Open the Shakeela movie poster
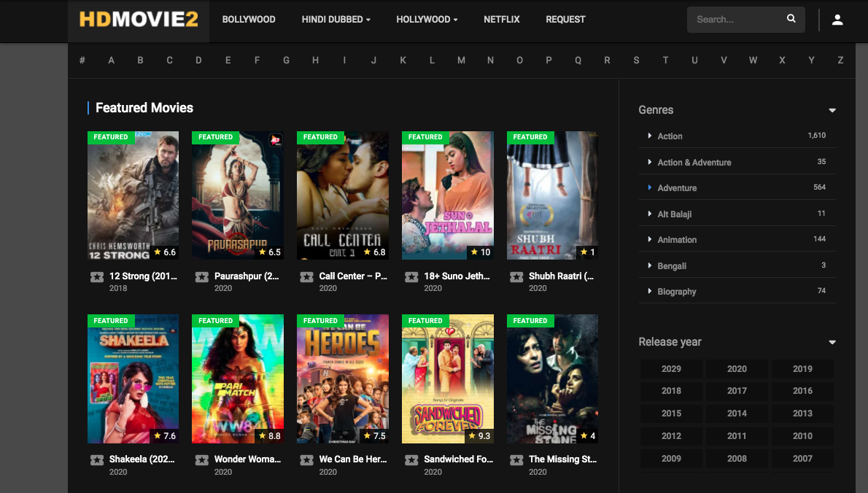Image resolution: width=868 pixels, height=493 pixels. coord(133,379)
